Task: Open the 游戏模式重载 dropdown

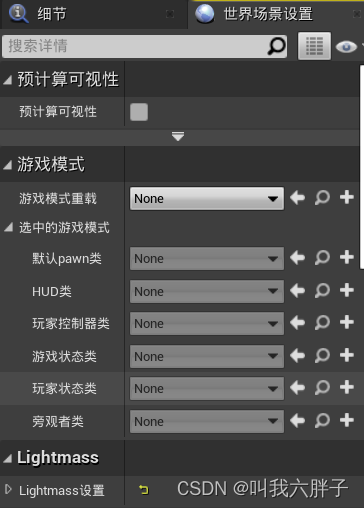Action: tap(207, 199)
